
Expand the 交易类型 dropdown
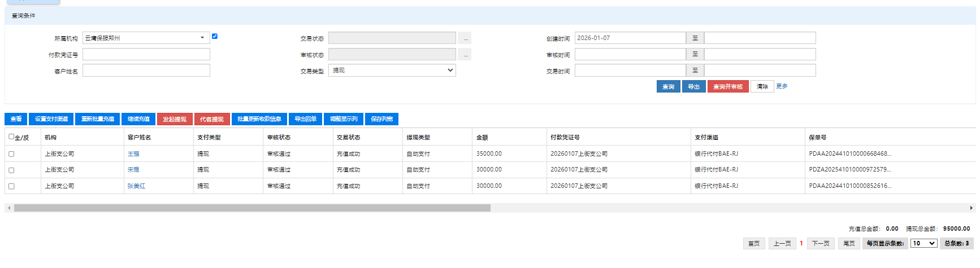pyautogui.click(x=392, y=71)
